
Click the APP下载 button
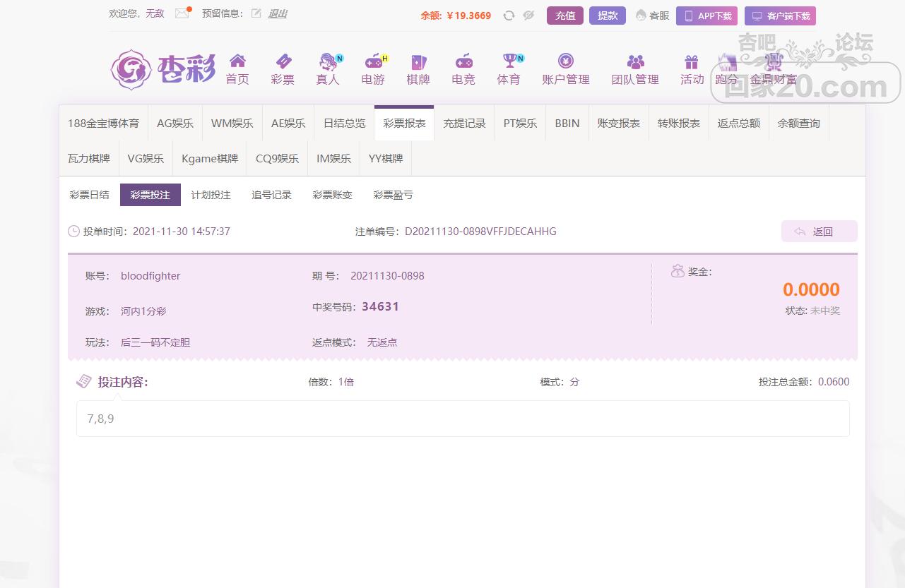(x=707, y=16)
